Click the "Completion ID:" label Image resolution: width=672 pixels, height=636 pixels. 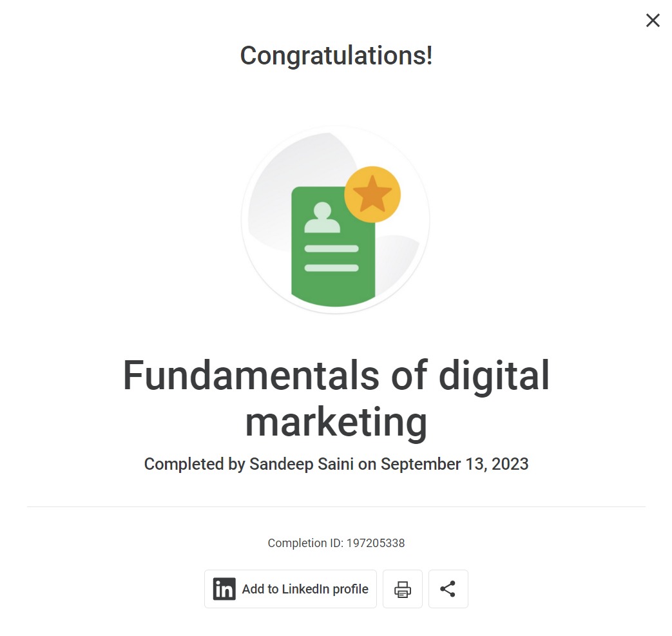tap(305, 543)
